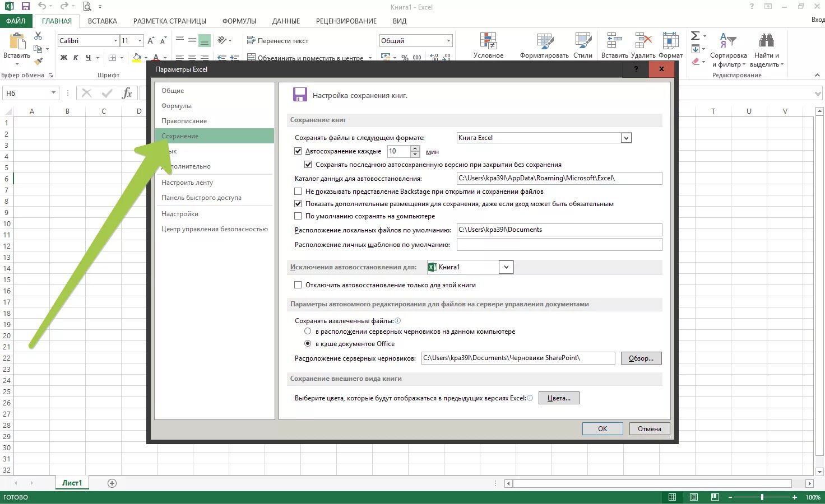Toggle Автосохранение каждые checkbox
Screen dimensions: 825x504
pos(298,151)
